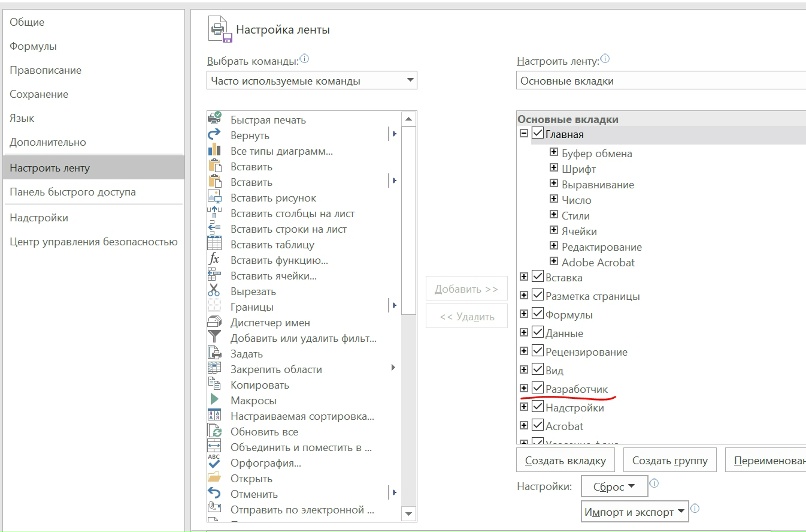Click the Создать вкладку button
806x532 pixels.
[565, 460]
